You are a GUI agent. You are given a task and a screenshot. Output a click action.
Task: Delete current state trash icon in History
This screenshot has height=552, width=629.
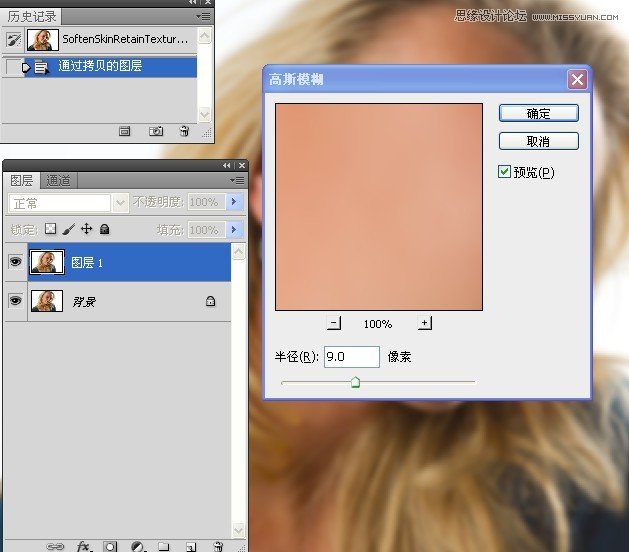coord(184,131)
